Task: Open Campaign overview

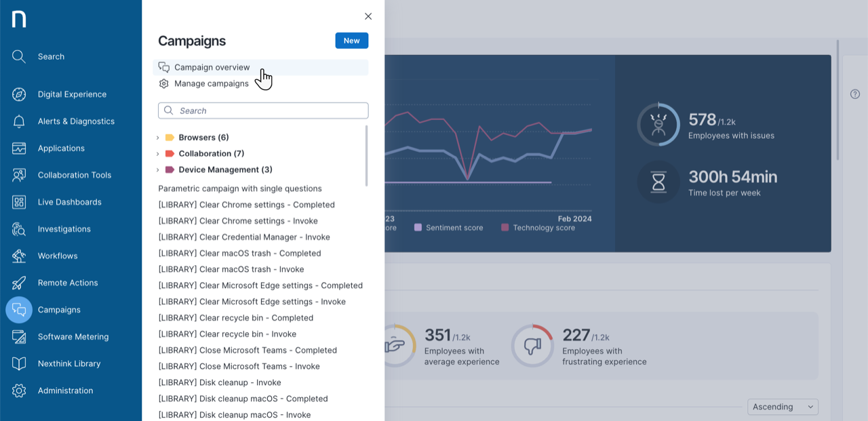Action: pyautogui.click(x=213, y=67)
